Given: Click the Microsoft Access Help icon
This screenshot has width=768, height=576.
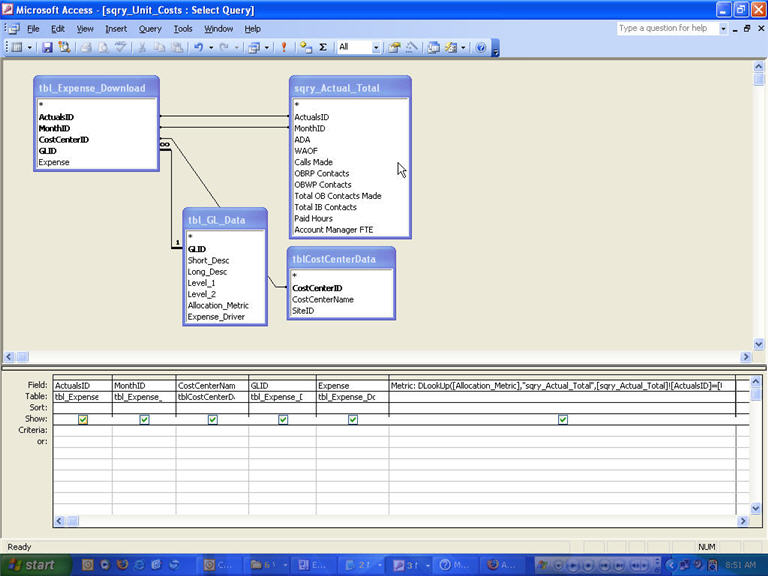Looking at the screenshot, I should pyautogui.click(x=481, y=47).
